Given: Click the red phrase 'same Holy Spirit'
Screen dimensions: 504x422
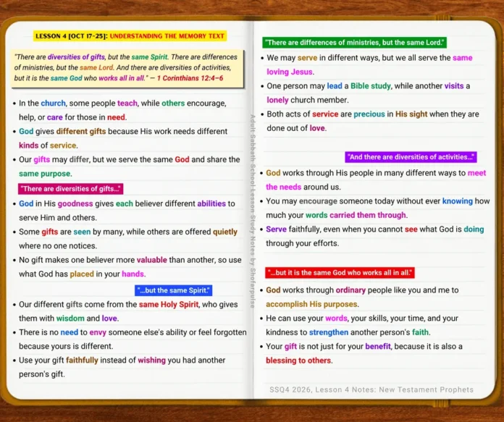Looking at the screenshot, I should 169,304.
